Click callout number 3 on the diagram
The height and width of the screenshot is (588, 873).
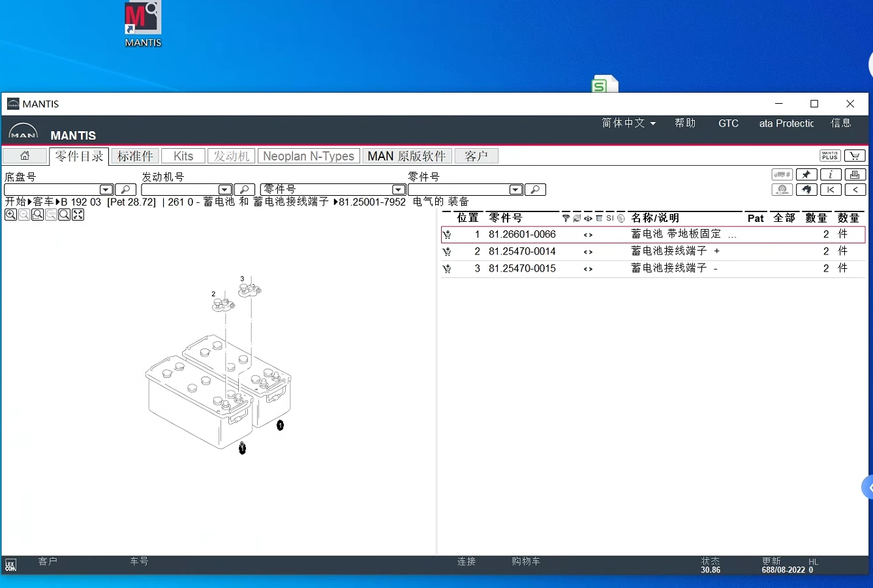(x=242, y=279)
